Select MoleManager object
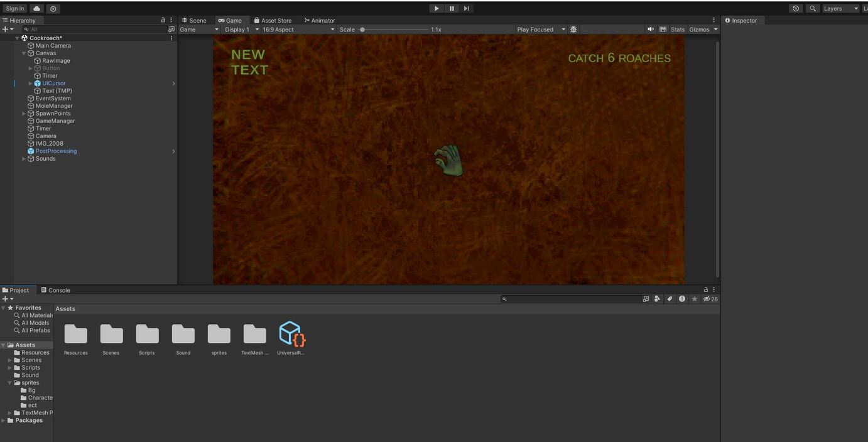The image size is (868, 442). coord(54,106)
